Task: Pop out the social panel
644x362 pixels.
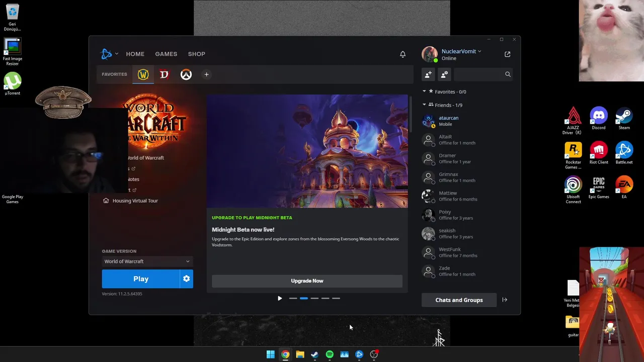Action: click(507, 54)
